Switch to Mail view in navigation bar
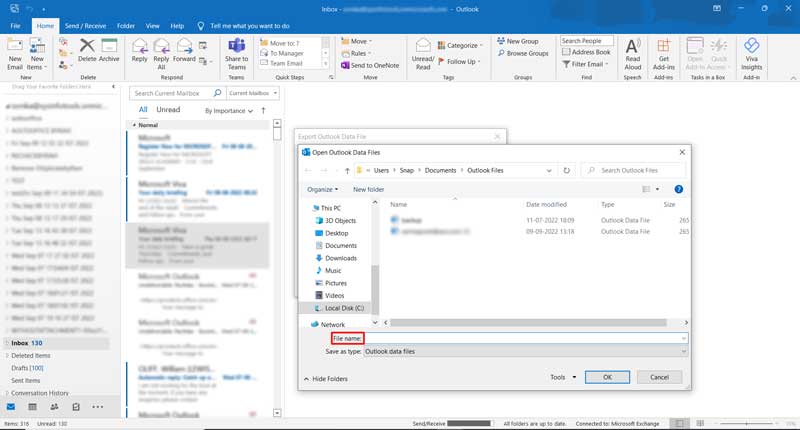 11,407
